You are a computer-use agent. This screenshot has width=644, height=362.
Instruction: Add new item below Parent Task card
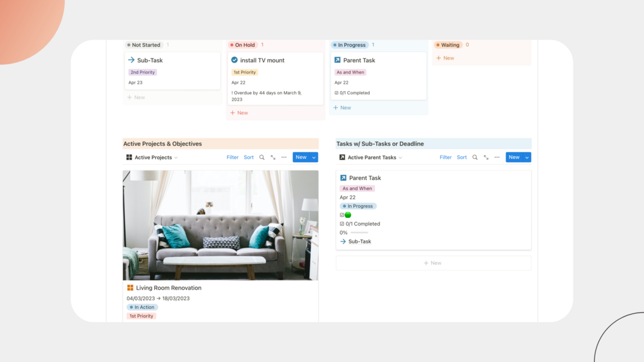[x=433, y=263]
